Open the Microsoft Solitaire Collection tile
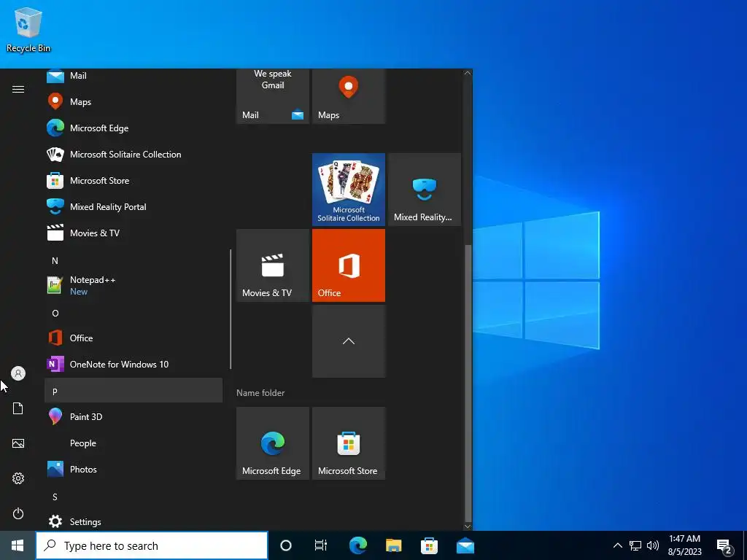 (349, 190)
